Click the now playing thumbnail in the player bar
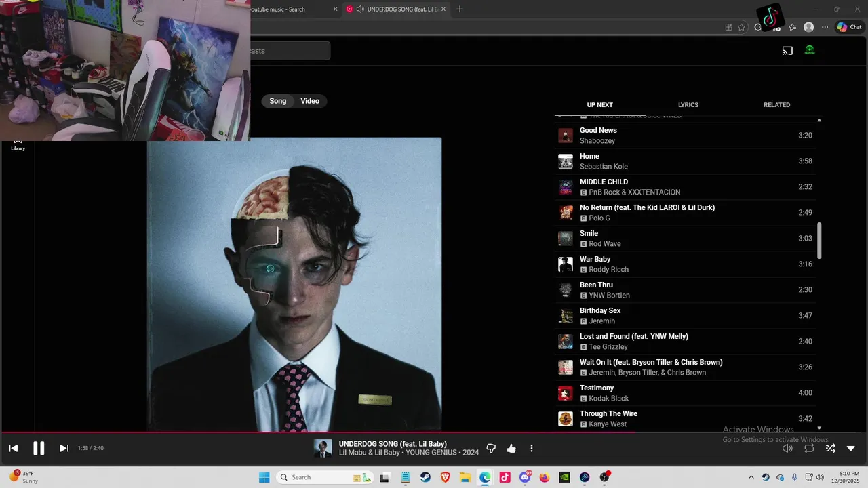Image resolution: width=868 pixels, height=488 pixels. click(x=322, y=448)
